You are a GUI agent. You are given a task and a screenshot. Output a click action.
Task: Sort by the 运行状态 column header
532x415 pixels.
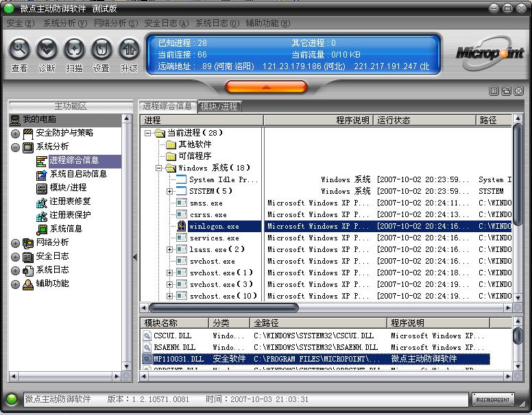pyautogui.click(x=425, y=121)
